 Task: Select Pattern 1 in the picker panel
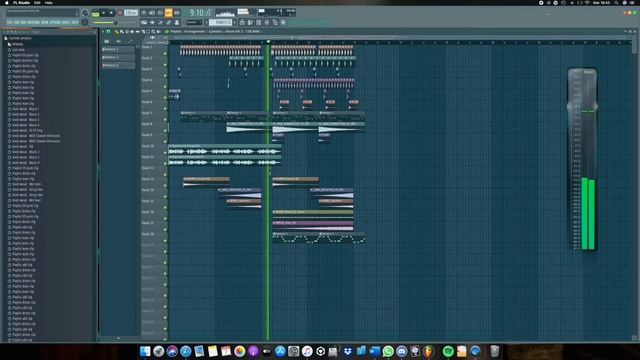coord(118,49)
